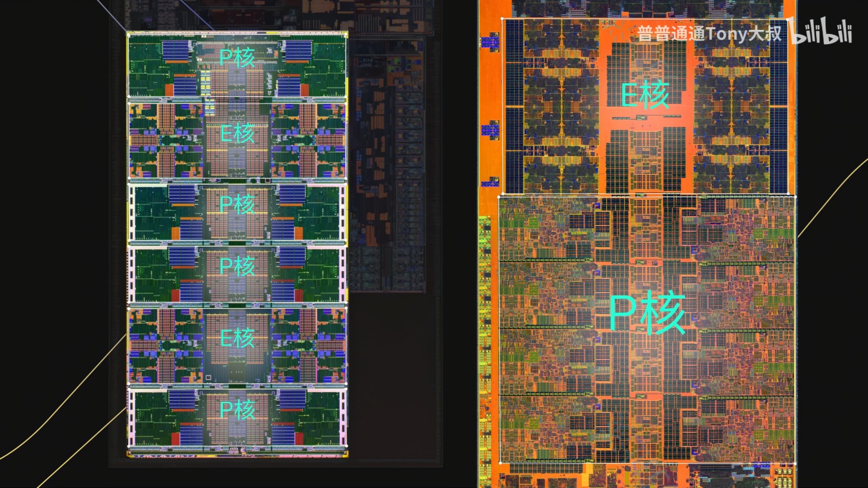Screen dimensions: 868x488
Task: Click the dimmed chip area between the two dies
Action: coord(387,179)
